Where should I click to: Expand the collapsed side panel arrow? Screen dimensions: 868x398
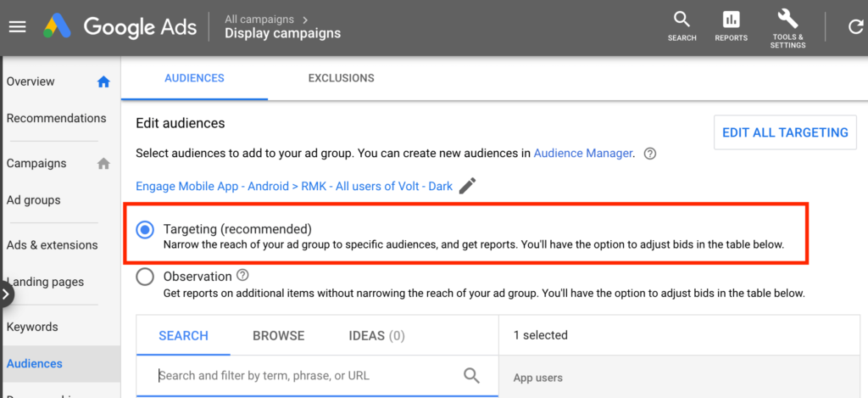pos(7,294)
